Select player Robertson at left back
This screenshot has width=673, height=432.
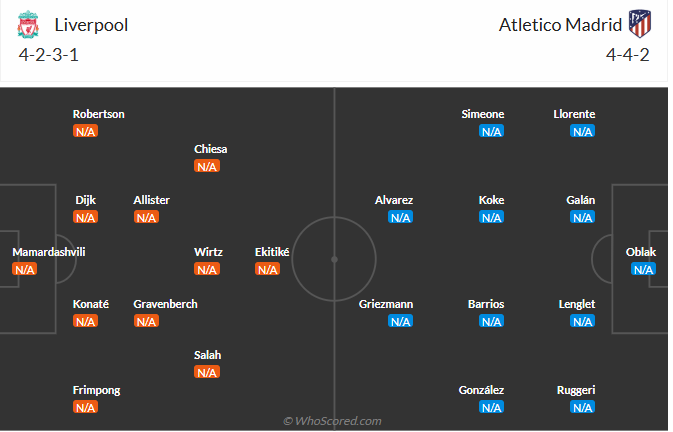click(x=98, y=114)
